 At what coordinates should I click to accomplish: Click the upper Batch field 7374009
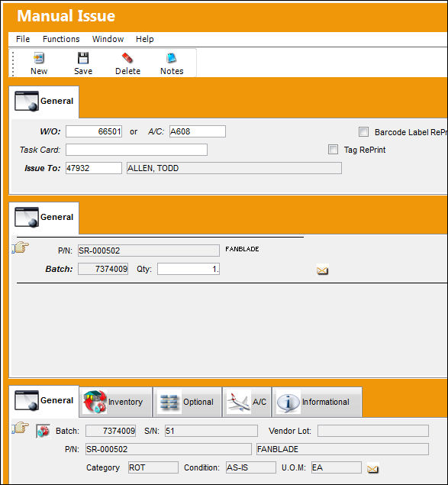click(x=103, y=269)
